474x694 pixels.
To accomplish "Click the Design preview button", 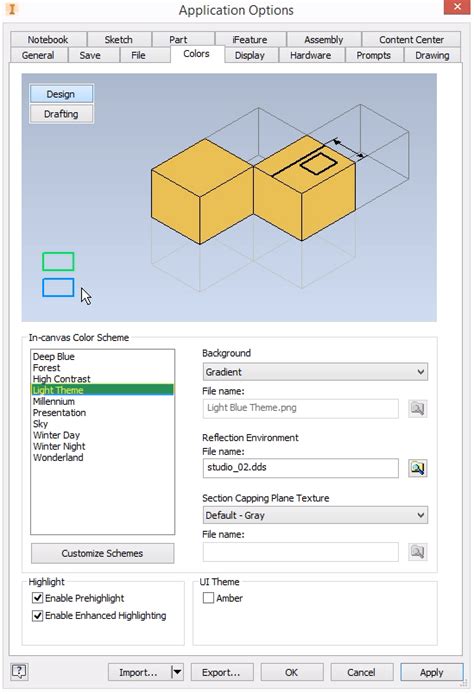I will point(61,94).
